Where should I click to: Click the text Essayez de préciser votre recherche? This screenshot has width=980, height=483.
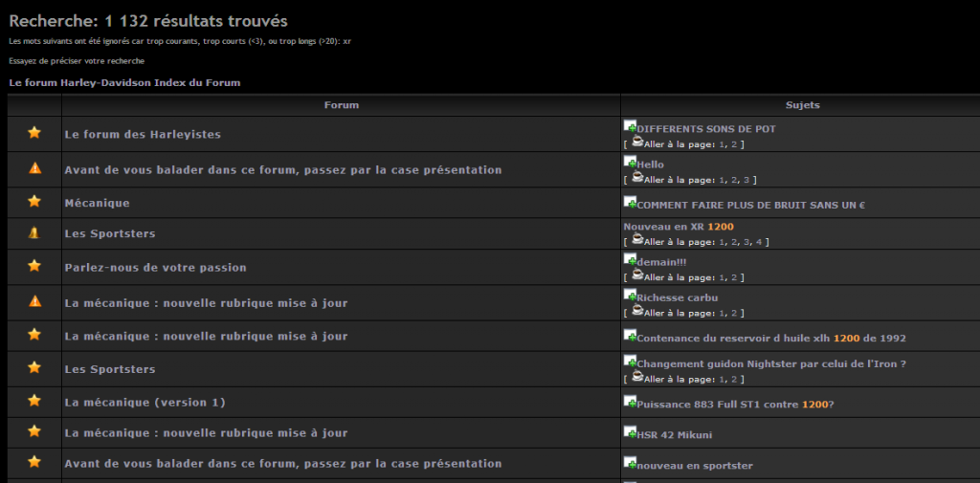click(77, 61)
